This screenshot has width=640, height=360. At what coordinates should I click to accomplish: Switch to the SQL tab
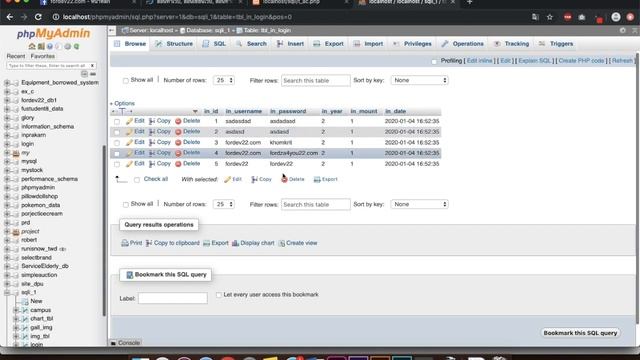pos(214,44)
